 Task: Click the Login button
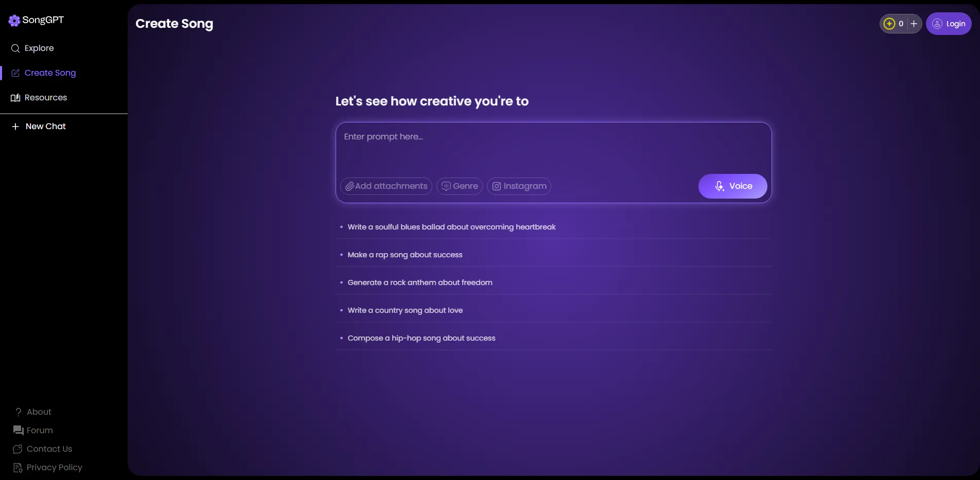(x=949, y=24)
